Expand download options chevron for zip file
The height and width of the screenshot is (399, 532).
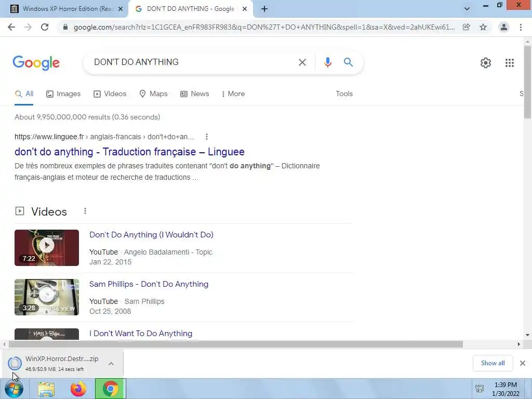[111, 363]
